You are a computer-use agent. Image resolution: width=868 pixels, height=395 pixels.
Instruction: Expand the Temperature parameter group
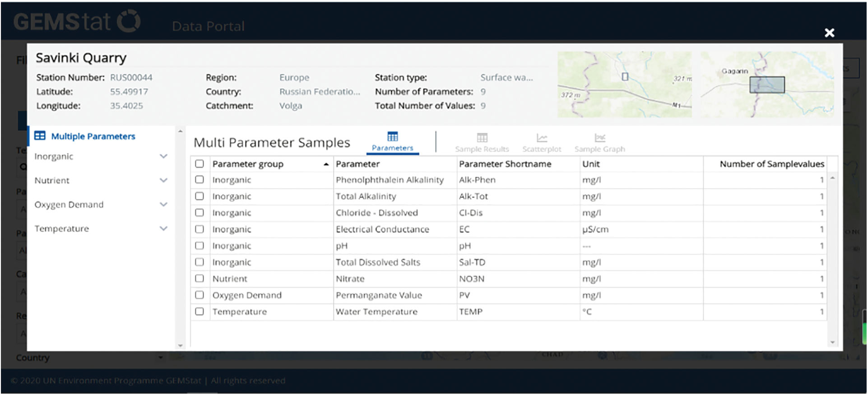(x=163, y=228)
